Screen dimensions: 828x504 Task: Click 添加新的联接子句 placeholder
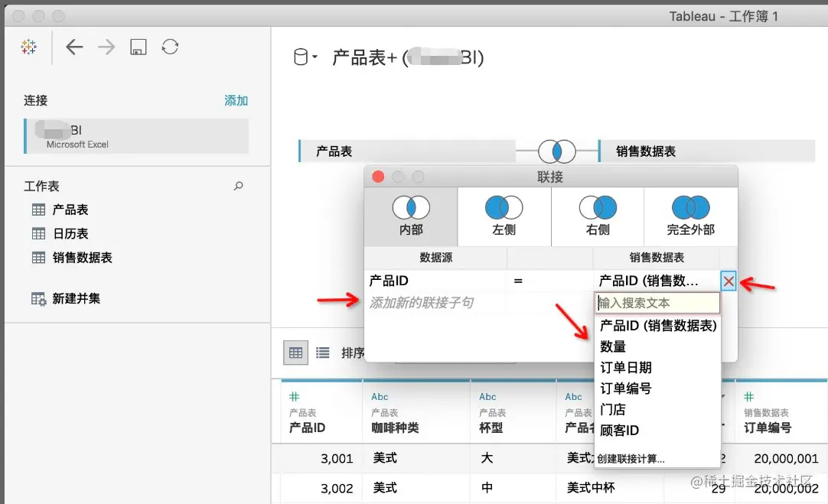[x=421, y=302]
